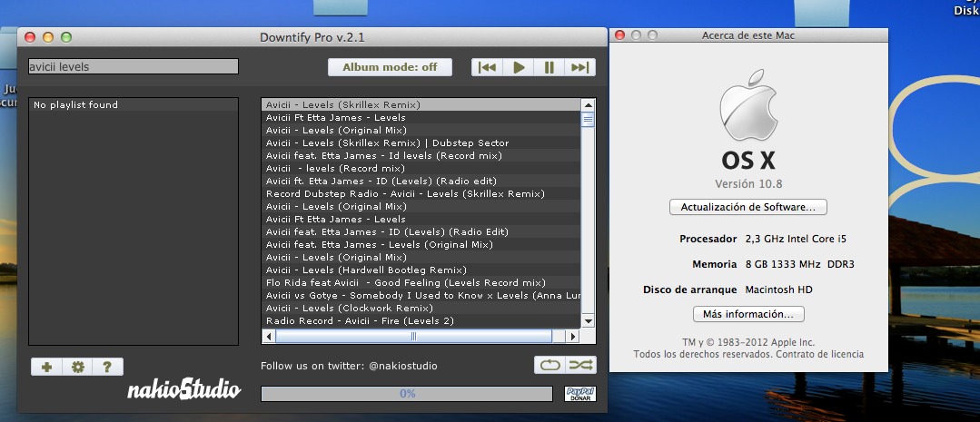980x422 pixels.
Task: Select 'Avicii ft. Etta James - ID (Levels) (Radio edit)'
Action: [421, 181]
